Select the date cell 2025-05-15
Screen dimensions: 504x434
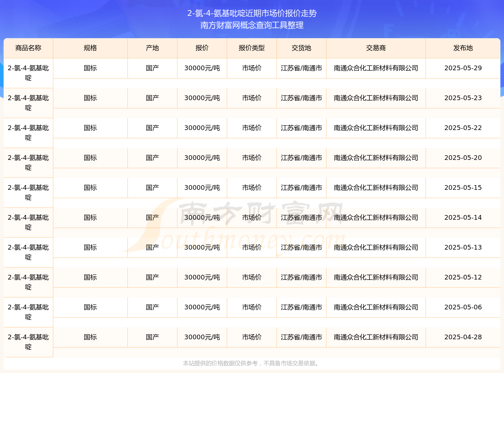pos(463,188)
